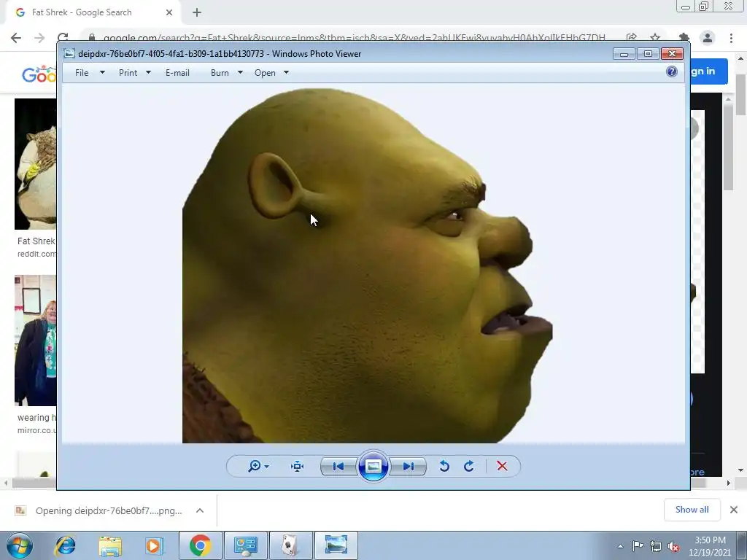Close the Chrome downloads bar
Screen dimensions: 747x560
(x=734, y=510)
